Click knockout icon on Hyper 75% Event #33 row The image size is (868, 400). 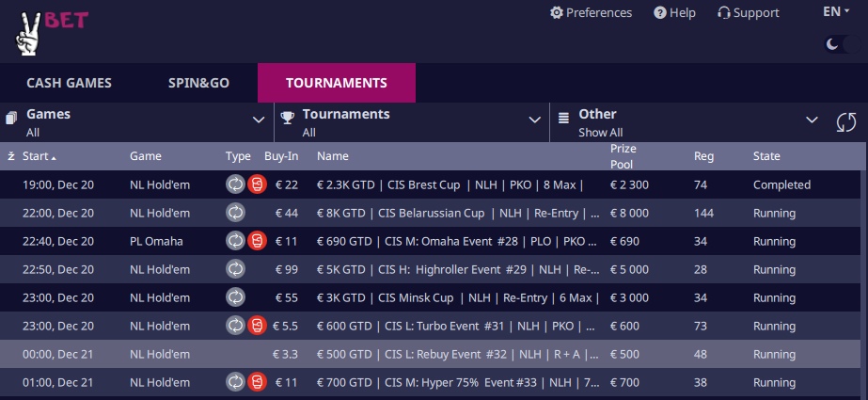257,382
